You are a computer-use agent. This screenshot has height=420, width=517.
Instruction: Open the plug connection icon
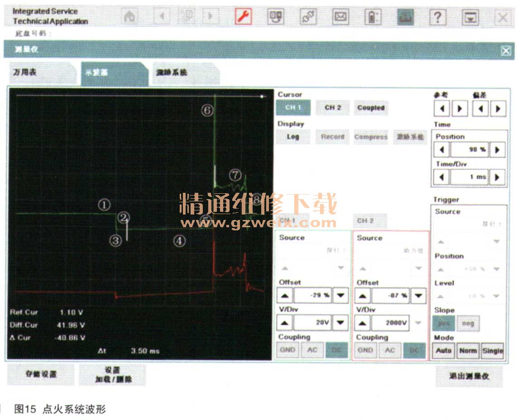tap(308, 16)
